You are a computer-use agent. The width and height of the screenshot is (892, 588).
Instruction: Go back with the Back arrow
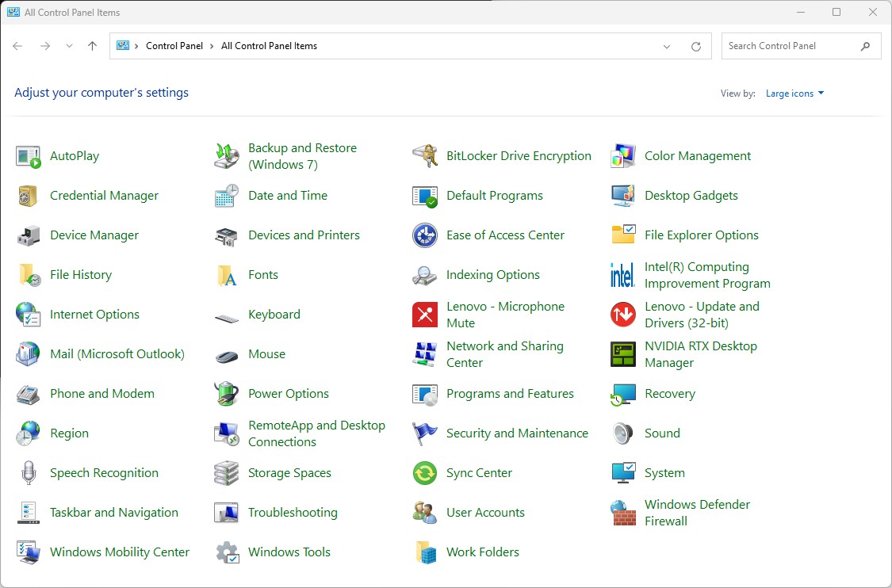coord(17,46)
